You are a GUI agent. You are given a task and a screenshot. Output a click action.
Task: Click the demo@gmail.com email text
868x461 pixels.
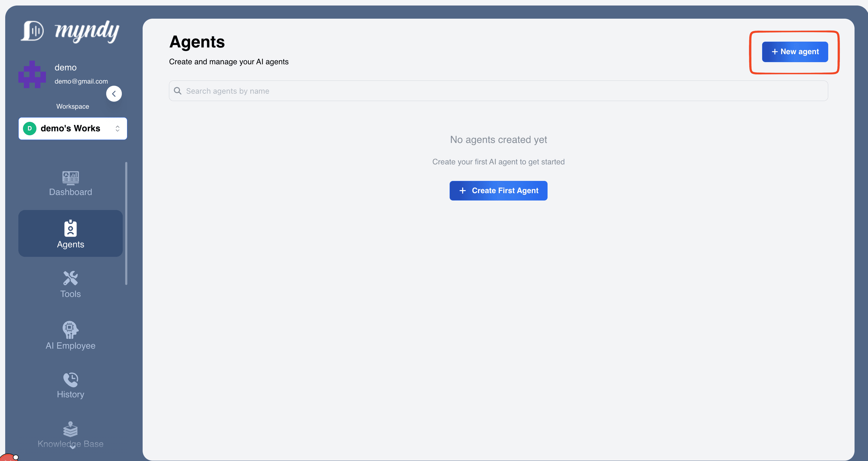tap(81, 81)
